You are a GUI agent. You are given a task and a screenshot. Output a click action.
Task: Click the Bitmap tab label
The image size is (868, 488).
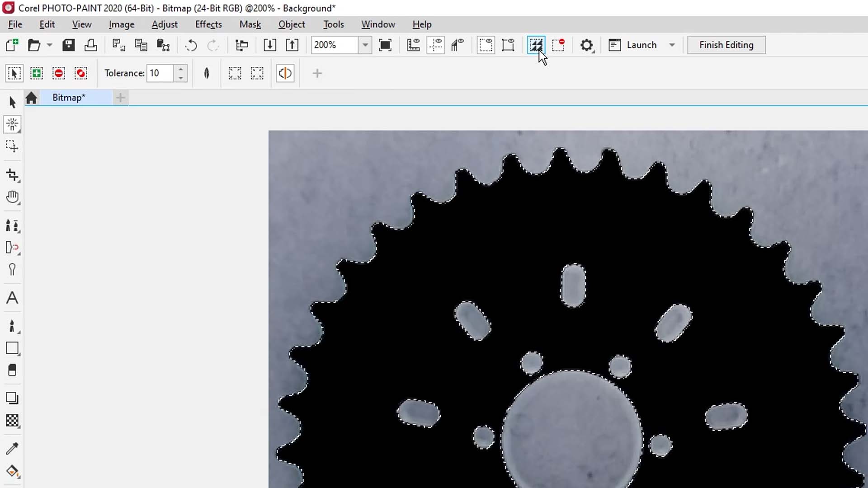click(69, 97)
